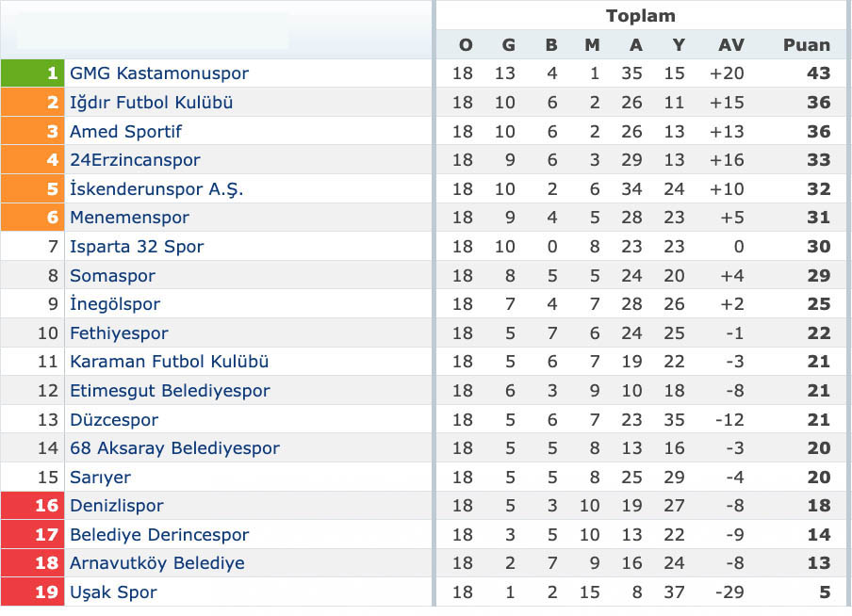The image size is (852, 616).
Task: Click Düzcespor team link
Action: 114,420
